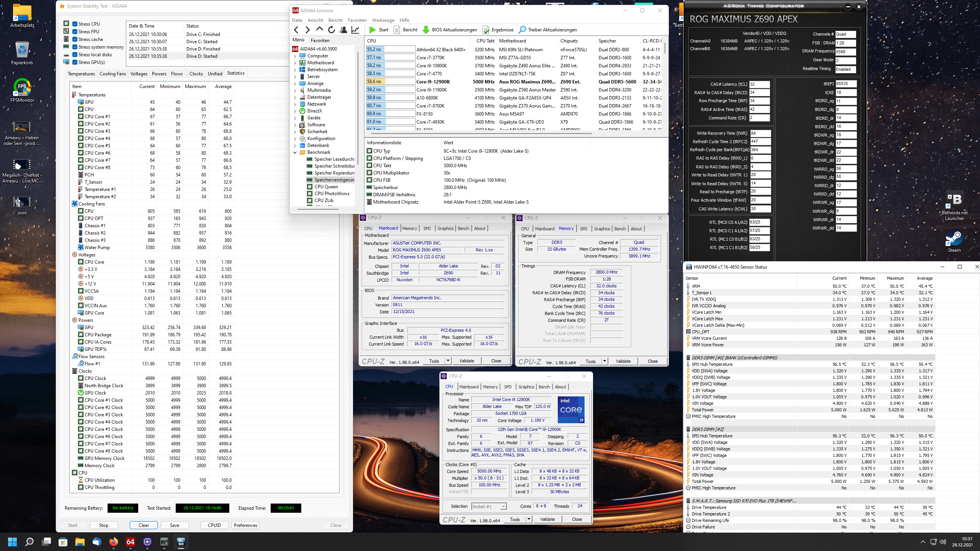Open the graph chart icon in AIDA64 toolbar
Viewport: 980px width, 551px height.
[355, 30]
